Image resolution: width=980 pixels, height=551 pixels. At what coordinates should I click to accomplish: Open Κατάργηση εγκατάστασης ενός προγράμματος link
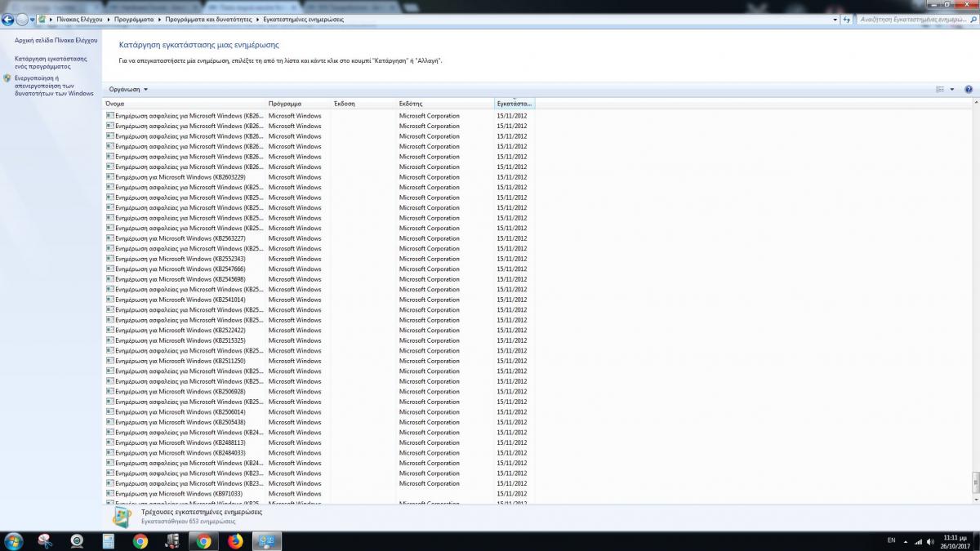coord(51,62)
